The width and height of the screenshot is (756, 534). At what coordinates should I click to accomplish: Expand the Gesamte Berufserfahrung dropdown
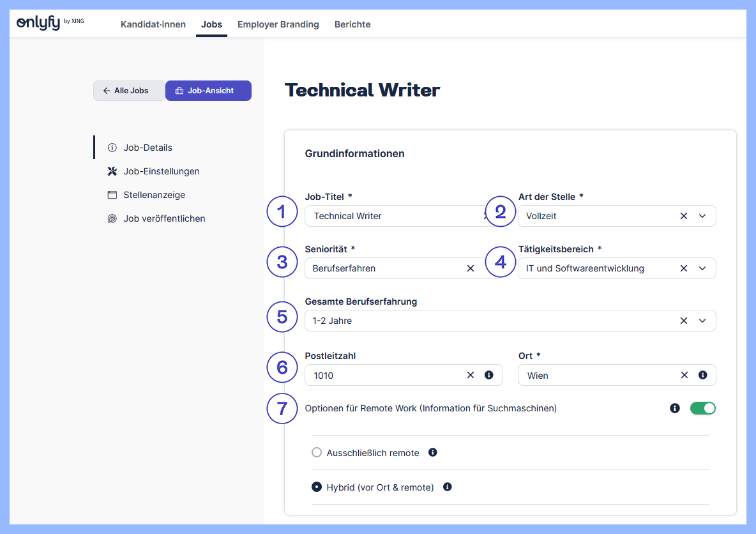pos(702,321)
